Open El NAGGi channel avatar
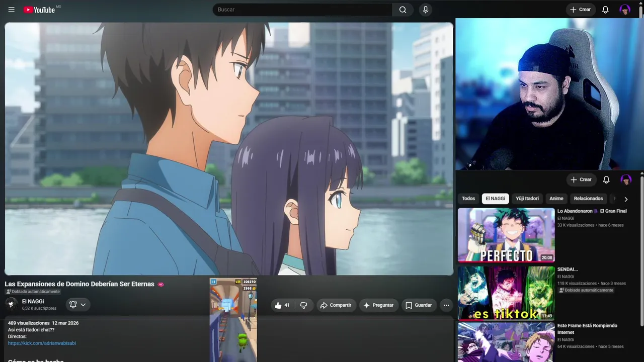 click(x=11, y=304)
